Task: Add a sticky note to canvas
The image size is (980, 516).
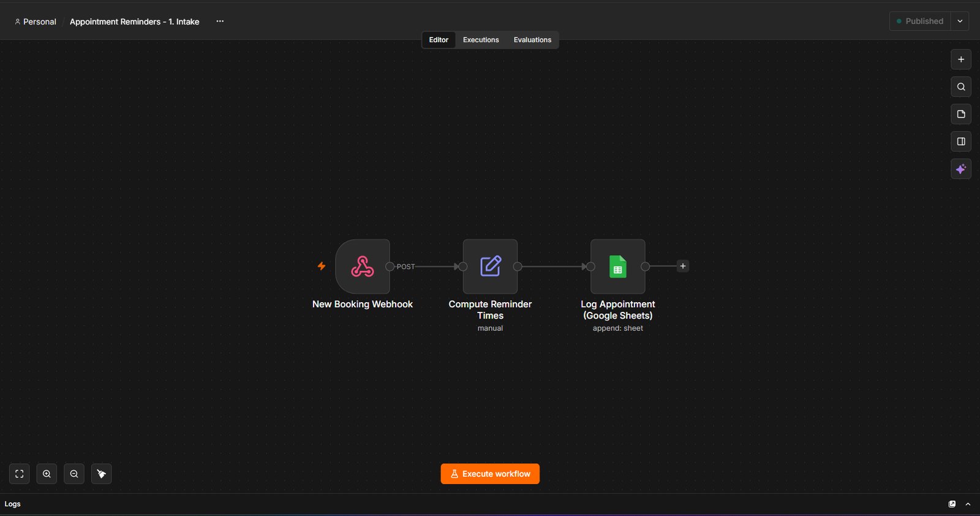Action: (x=961, y=114)
